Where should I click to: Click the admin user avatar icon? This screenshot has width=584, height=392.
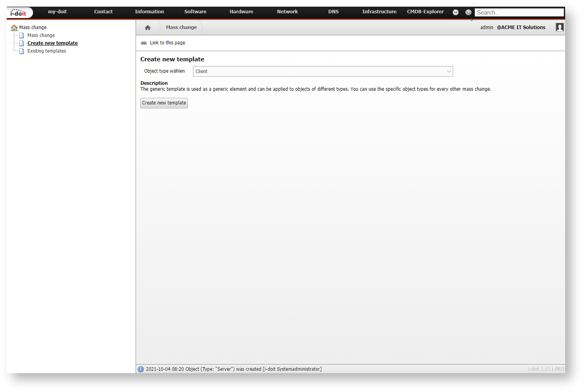560,27
